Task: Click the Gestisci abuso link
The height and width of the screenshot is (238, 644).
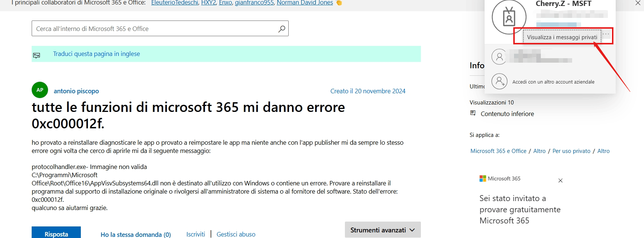Action: 236,234
